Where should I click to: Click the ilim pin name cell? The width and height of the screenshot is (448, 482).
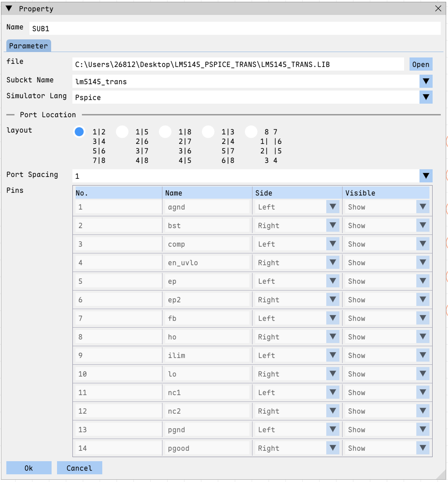207,355
